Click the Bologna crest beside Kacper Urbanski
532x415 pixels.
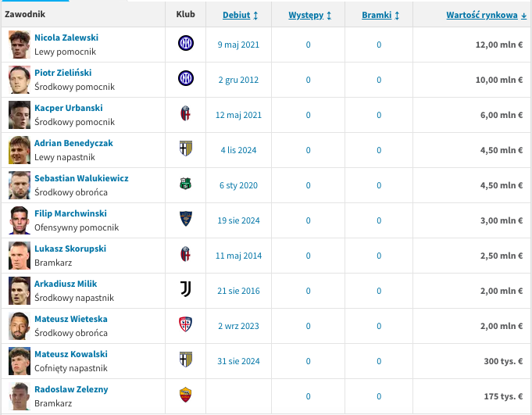click(186, 113)
